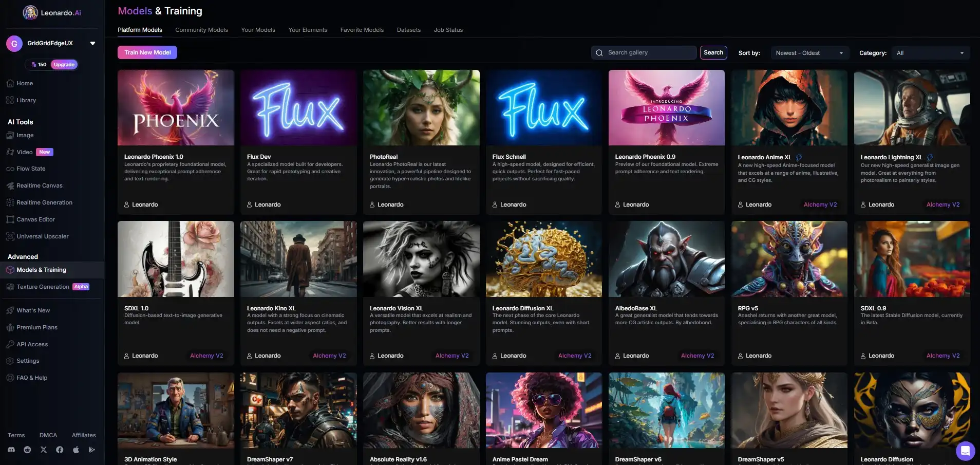Image resolution: width=980 pixels, height=465 pixels.
Task: Open the chat support bubble icon
Action: [965, 451]
